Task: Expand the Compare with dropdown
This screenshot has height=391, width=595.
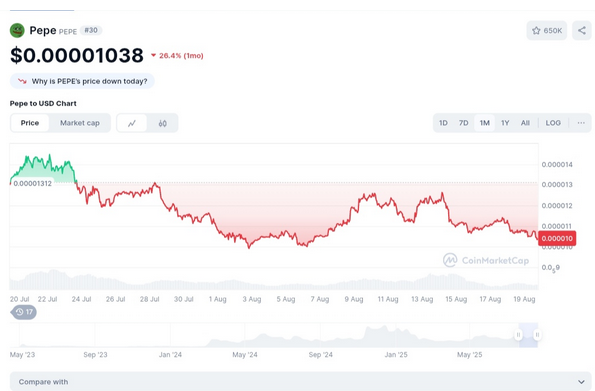Action: tap(300, 382)
